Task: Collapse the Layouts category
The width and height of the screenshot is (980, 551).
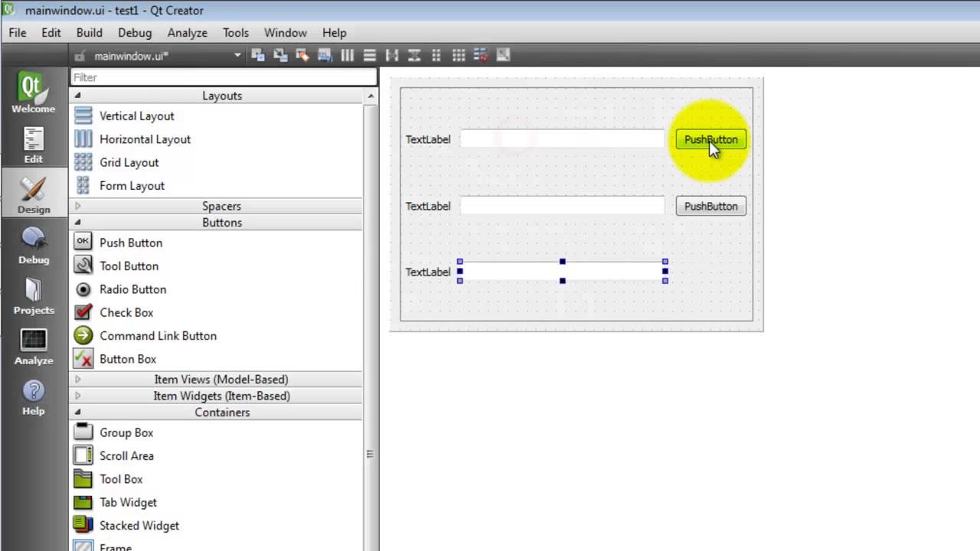Action: [x=77, y=96]
